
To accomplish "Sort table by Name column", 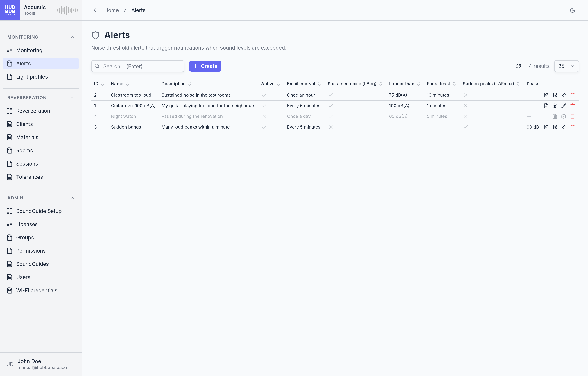I will click(120, 84).
